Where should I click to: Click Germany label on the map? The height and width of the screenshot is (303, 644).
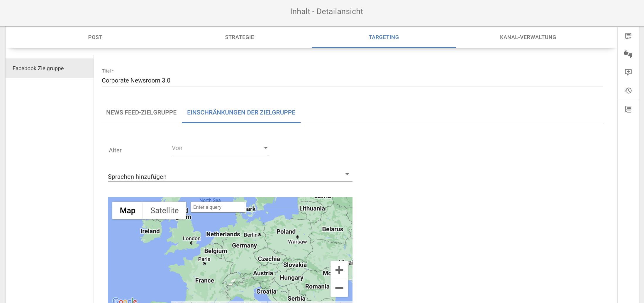click(244, 245)
